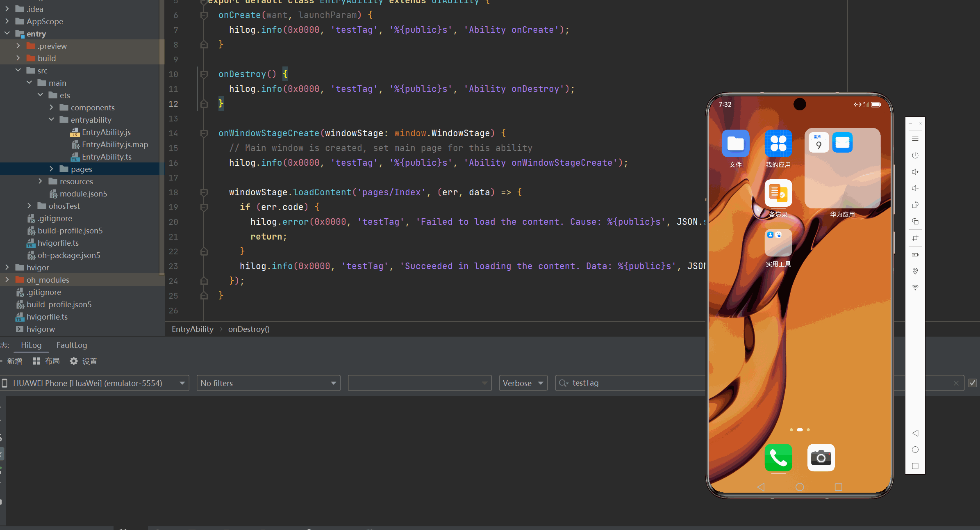Viewport: 980px width, 530px height.
Task: Click emulator volume up icon
Action: pos(915,172)
